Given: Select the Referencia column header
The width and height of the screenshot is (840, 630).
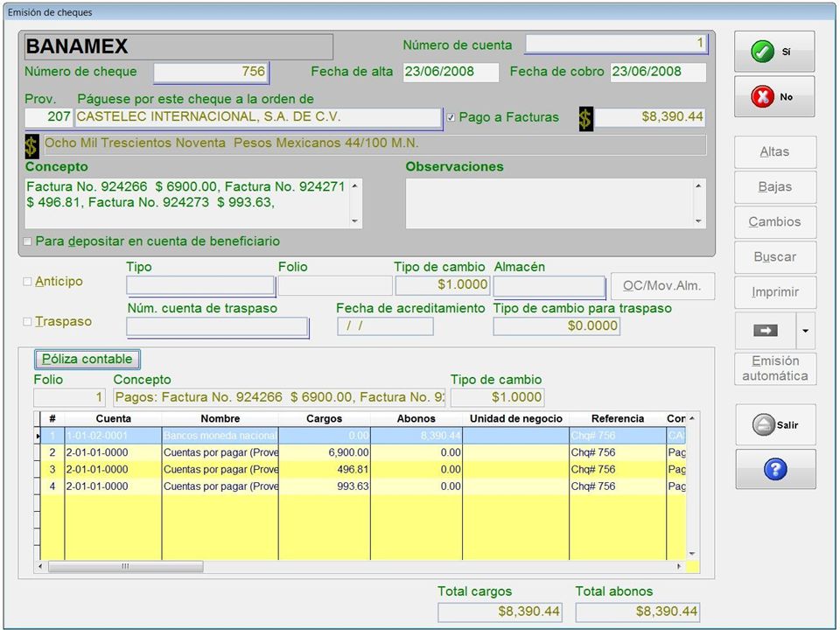Looking at the screenshot, I should point(618,419).
